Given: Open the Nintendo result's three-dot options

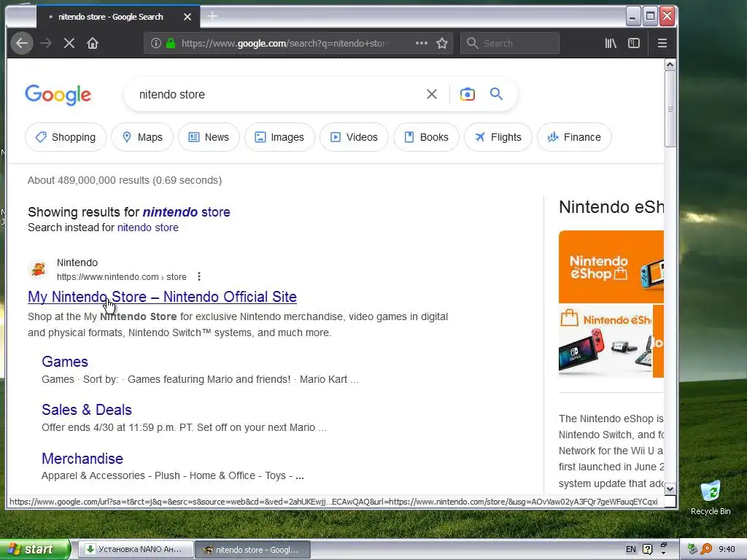Looking at the screenshot, I should point(199,276).
